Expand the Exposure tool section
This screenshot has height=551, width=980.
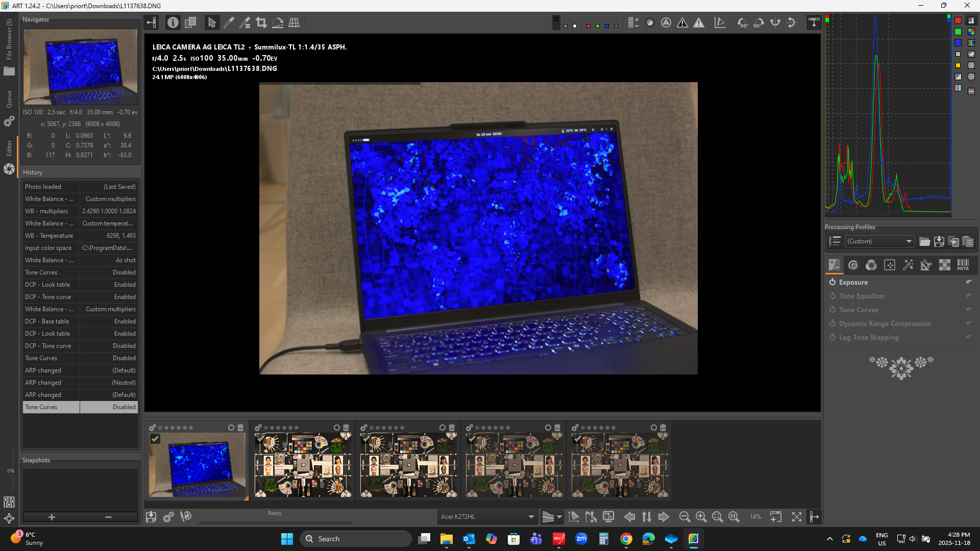tap(853, 282)
